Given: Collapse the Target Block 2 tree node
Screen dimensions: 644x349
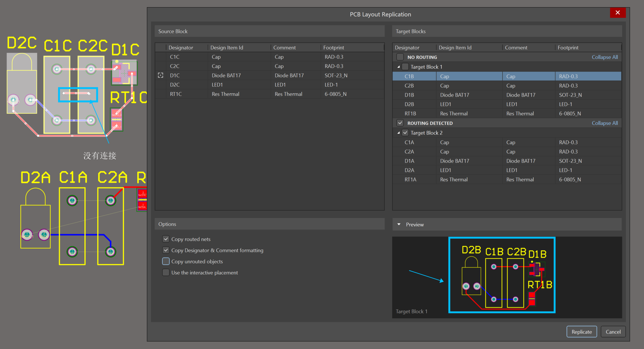Looking at the screenshot, I should [398, 133].
